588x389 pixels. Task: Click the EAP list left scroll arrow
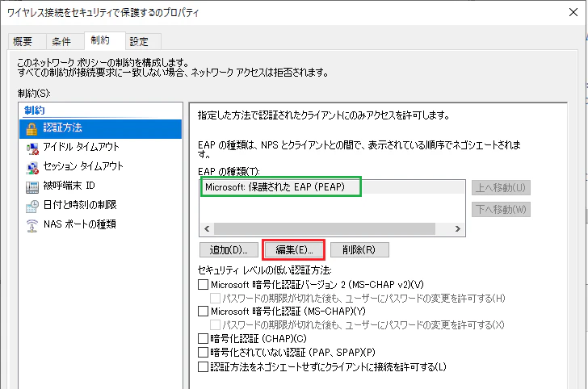point(207,228)
